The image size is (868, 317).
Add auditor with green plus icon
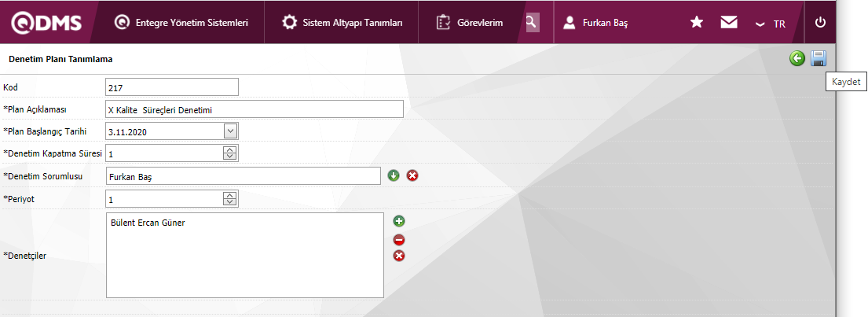(x=399, y=222)
